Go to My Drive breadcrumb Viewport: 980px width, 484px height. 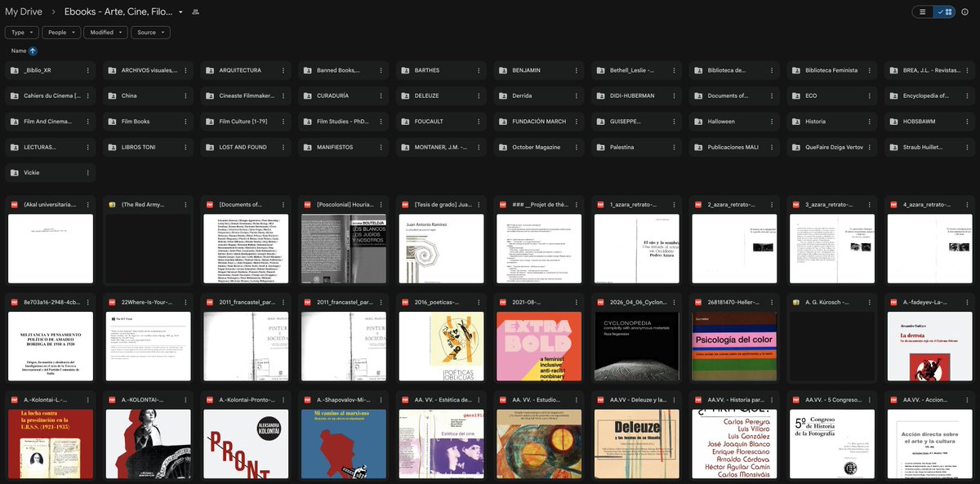pos(24,12)
